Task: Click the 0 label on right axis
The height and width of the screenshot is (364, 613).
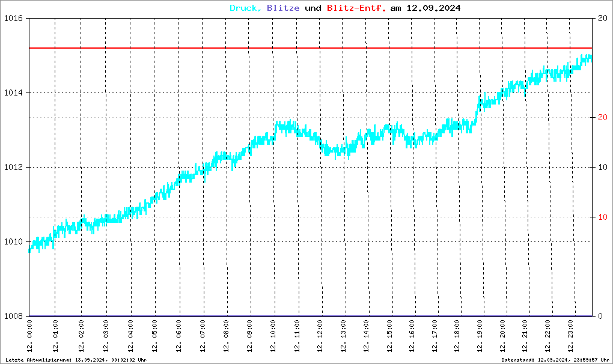Action: pyautogui.click(x=600, y=316)
